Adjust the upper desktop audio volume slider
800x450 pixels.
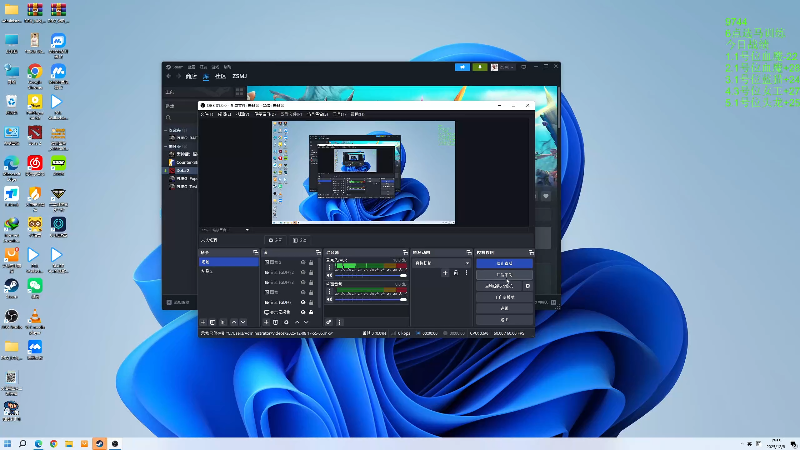tap(371, 276)
